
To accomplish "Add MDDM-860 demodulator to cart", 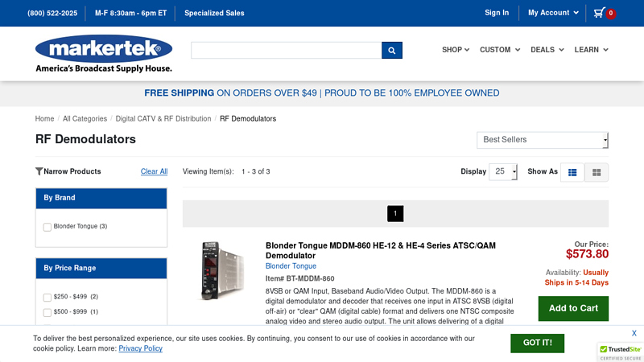I will (573, 308).
